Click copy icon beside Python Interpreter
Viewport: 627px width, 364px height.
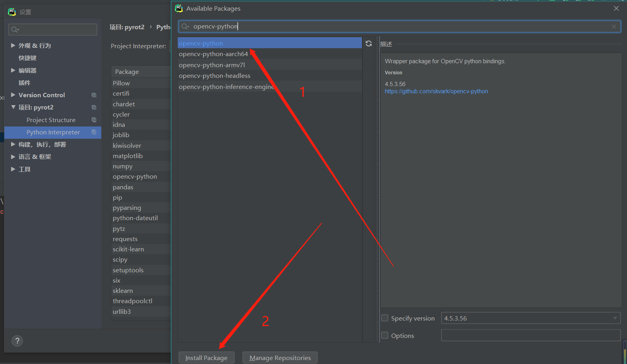[x=94, y=132]
